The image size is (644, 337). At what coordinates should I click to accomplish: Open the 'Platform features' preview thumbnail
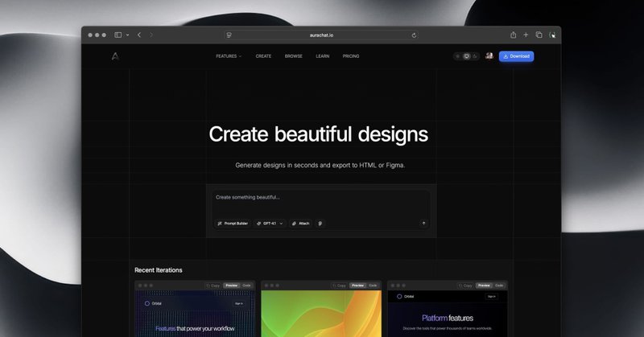[x=448, y=314]
